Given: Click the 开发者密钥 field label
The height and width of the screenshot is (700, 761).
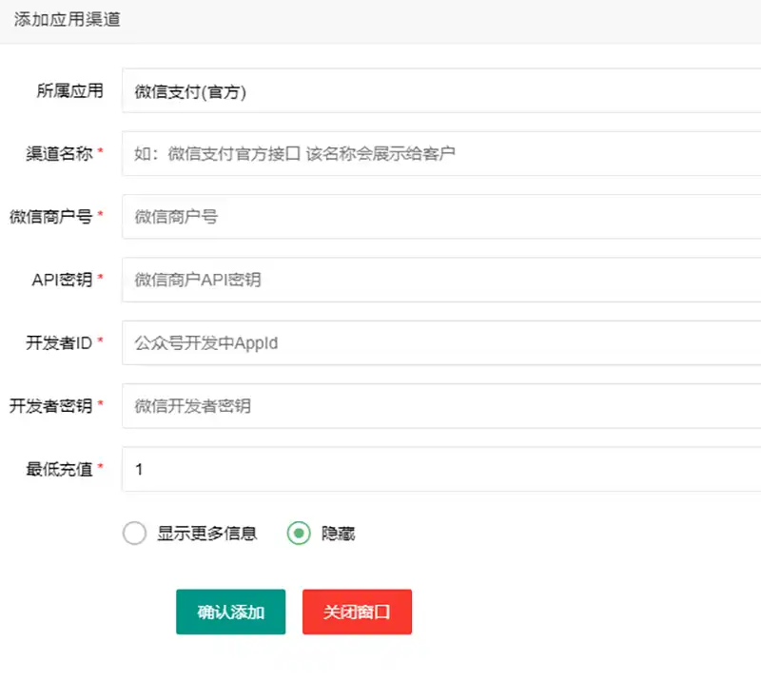Looking at the screenshot, I should [51, 405].
